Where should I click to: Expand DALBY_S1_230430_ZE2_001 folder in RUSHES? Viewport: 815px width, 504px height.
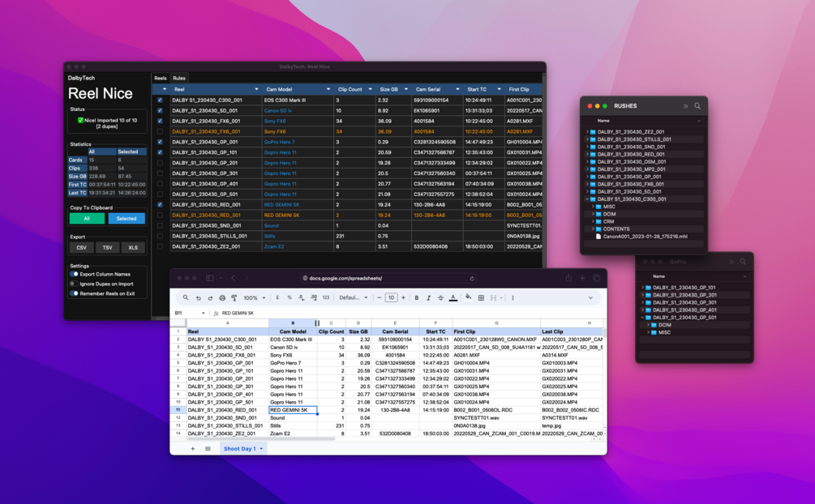tap(587, 132)
